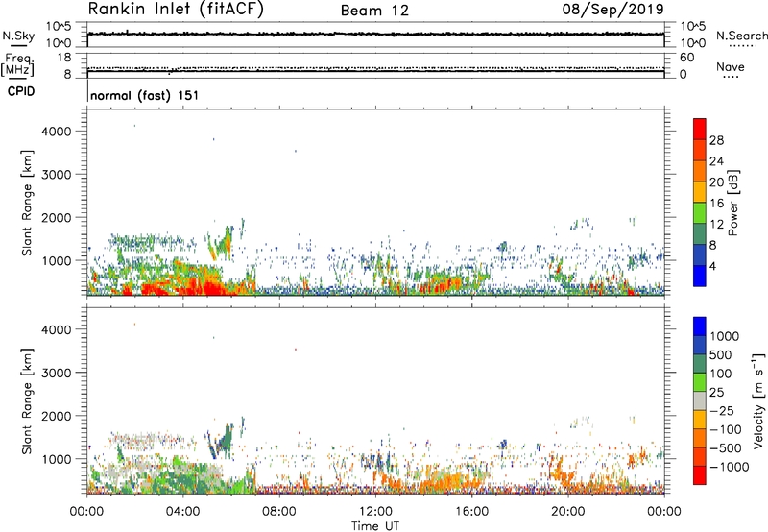Click the "4" power colorbar tick label
Viewport: 768px width, 532px height.
tap(713, 267)
